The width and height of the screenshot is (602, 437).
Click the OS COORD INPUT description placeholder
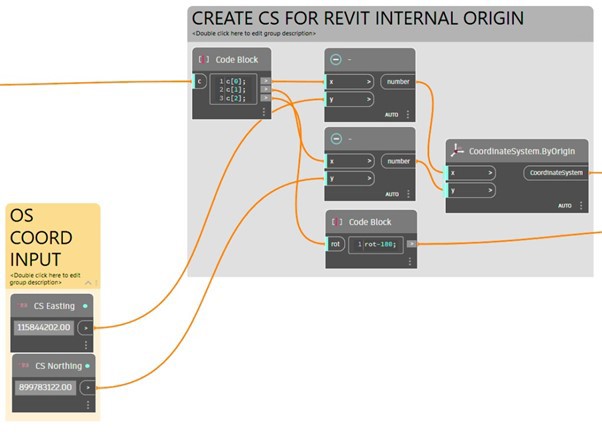(x=45, y=279)
